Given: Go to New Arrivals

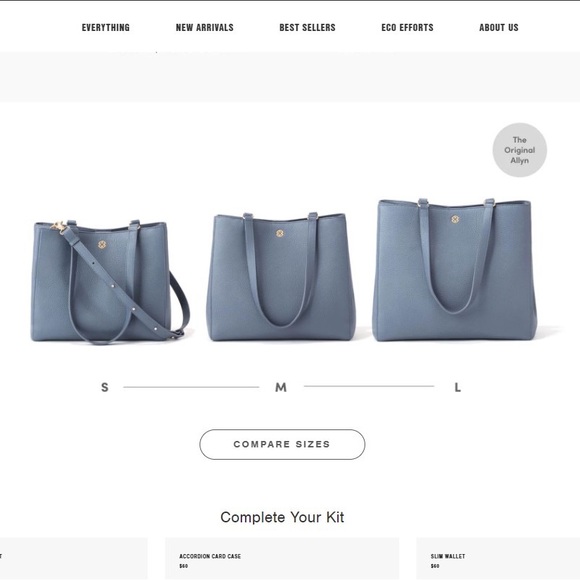Looking at the screenshot, I should 205,28.
